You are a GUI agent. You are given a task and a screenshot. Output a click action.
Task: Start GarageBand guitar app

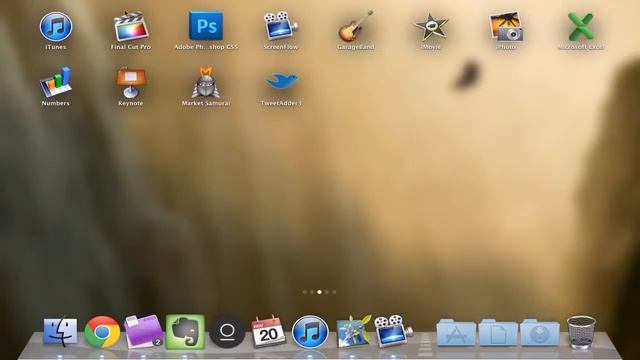coord(356,26)
